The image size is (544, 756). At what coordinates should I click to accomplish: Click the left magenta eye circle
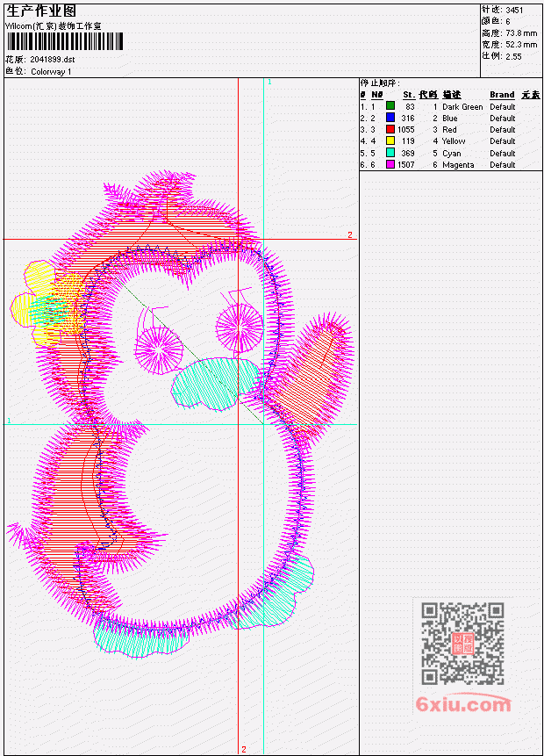159,349
